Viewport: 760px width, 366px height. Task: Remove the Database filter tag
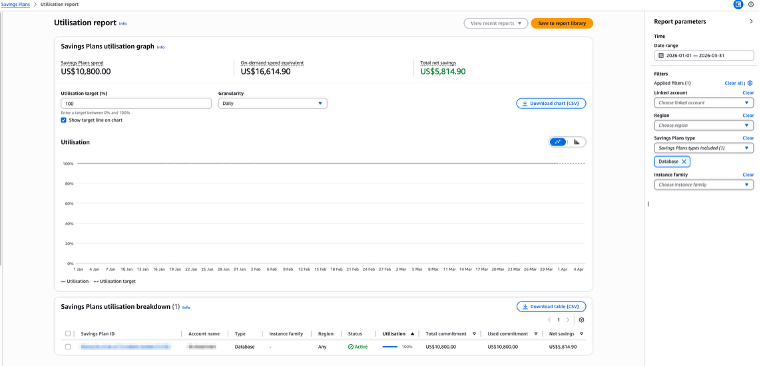tap(684, 161)
